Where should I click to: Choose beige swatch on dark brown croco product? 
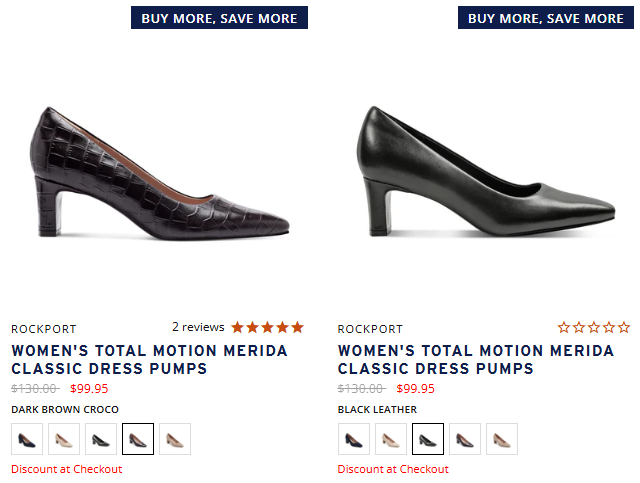point(64,439)
